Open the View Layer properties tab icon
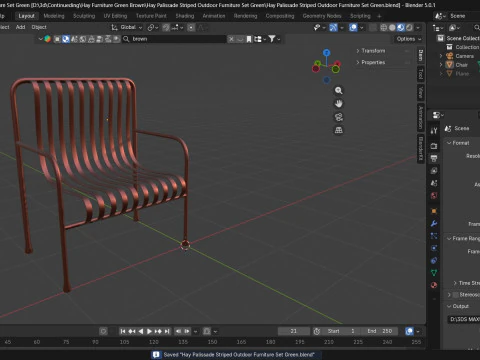Image resolution: width=480 pixels, height=360 pixels. click(x=434, y=171)
